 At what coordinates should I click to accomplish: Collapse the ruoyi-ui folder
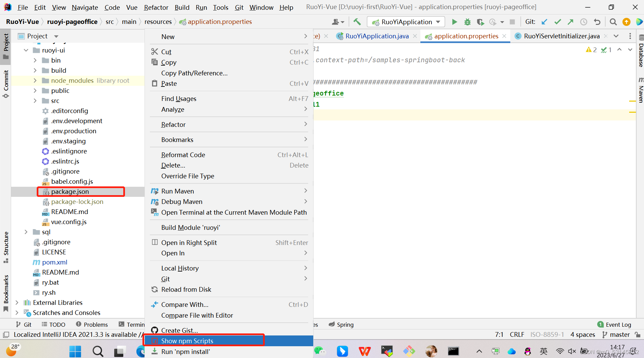pos(26,50)
